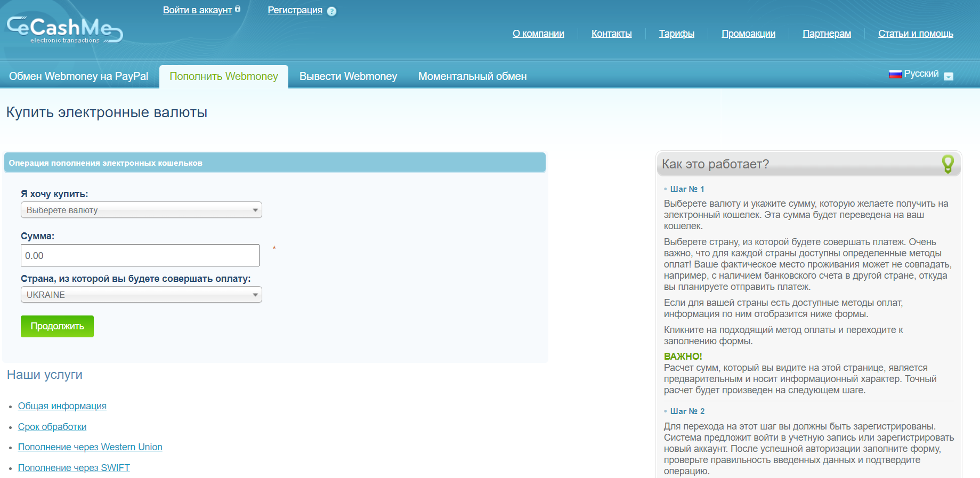
Task: Open the Контакты menu link
Action: pos(611,34)
